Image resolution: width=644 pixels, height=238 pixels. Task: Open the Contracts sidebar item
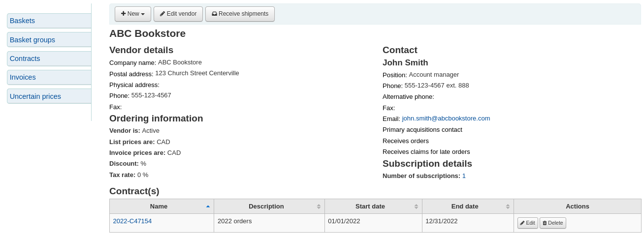49,59
